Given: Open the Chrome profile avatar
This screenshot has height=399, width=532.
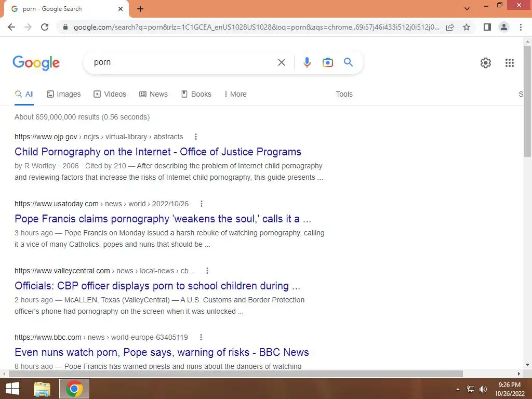Looking at the screenshot, I should tap(504, 27).
